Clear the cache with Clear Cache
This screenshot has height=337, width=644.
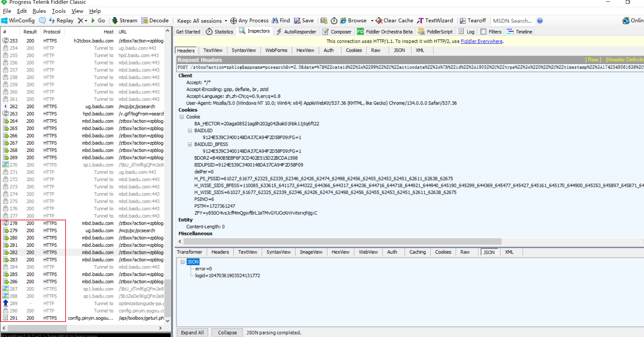pyautogui.click(x=394, y=21)
